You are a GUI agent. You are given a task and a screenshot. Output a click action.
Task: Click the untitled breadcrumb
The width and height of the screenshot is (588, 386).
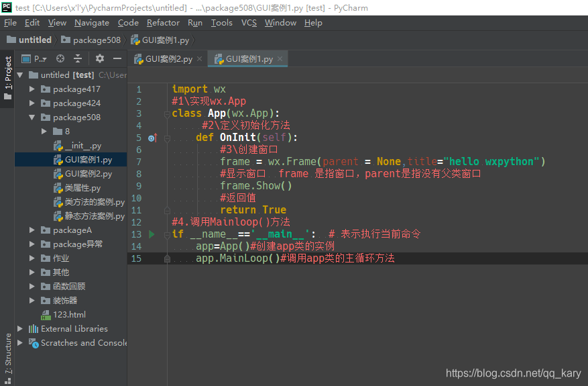tap(30, 40)
